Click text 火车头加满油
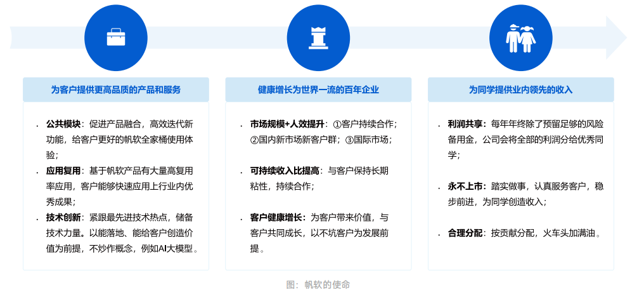Image resolution: width=644 pixels, height=292 pixels. click(x=569, y=234)
